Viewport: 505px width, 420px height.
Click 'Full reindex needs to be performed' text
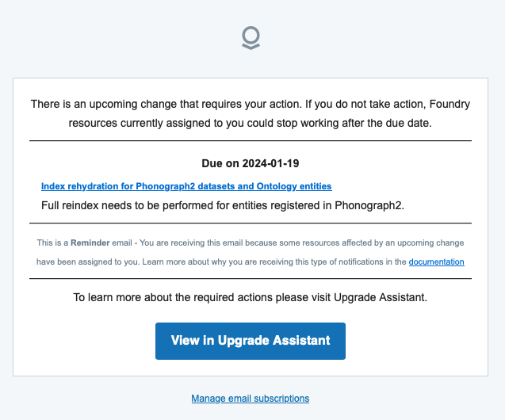[223, 205]
